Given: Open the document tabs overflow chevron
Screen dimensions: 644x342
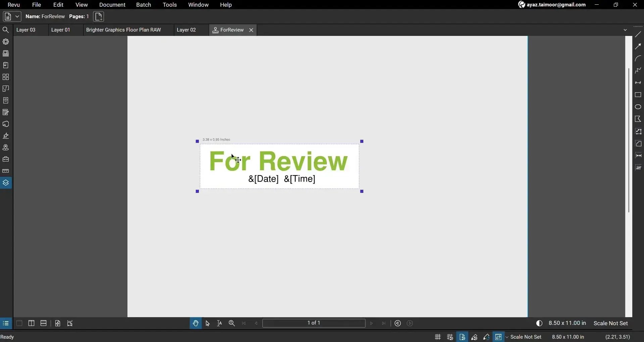Looking at the screenshot, I should 625,30.
